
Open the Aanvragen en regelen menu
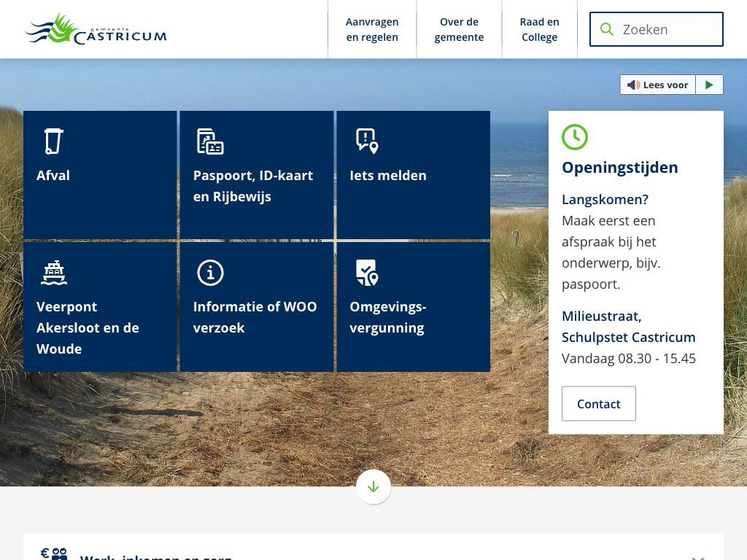click(372, 30)
